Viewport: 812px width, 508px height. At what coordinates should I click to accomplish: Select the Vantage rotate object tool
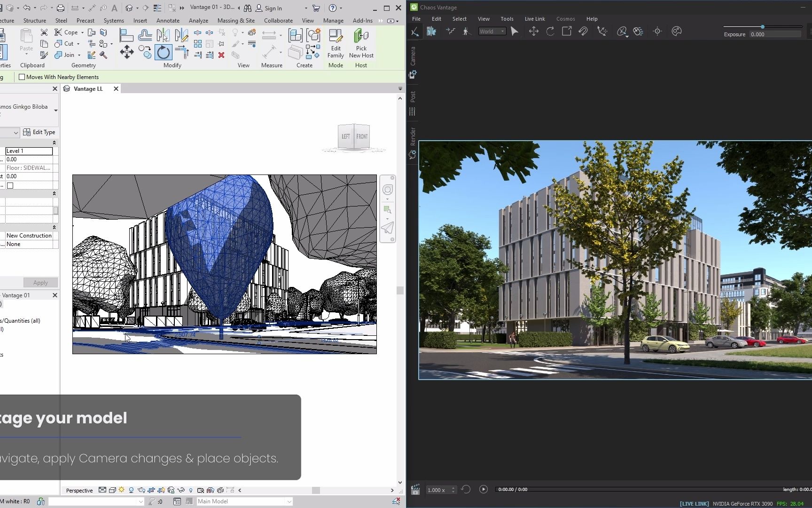[x=550, y=32]
